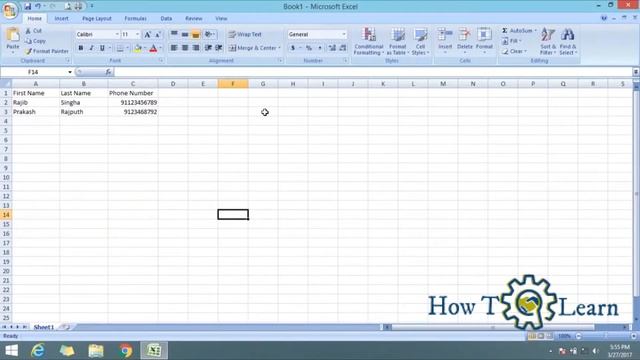Viewport: 640px width, 360px height.
Task: Open the View ribbon tab
Action: click(x=221, y=19)
